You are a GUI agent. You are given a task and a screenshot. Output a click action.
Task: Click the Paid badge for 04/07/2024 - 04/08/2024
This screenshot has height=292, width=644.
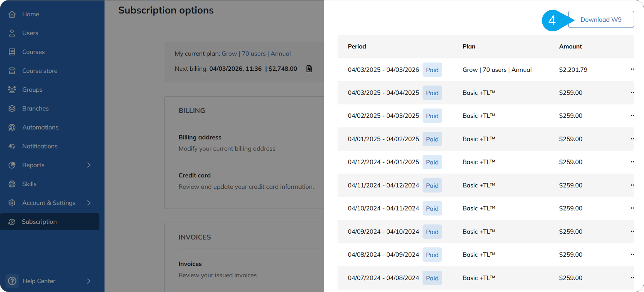point(432,278)
